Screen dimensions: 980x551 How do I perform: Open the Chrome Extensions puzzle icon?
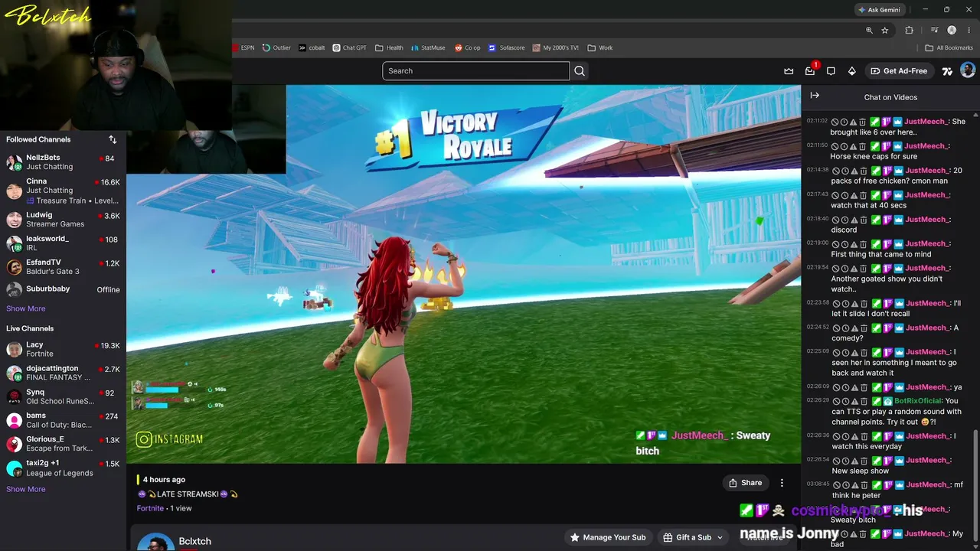point(909,31)
